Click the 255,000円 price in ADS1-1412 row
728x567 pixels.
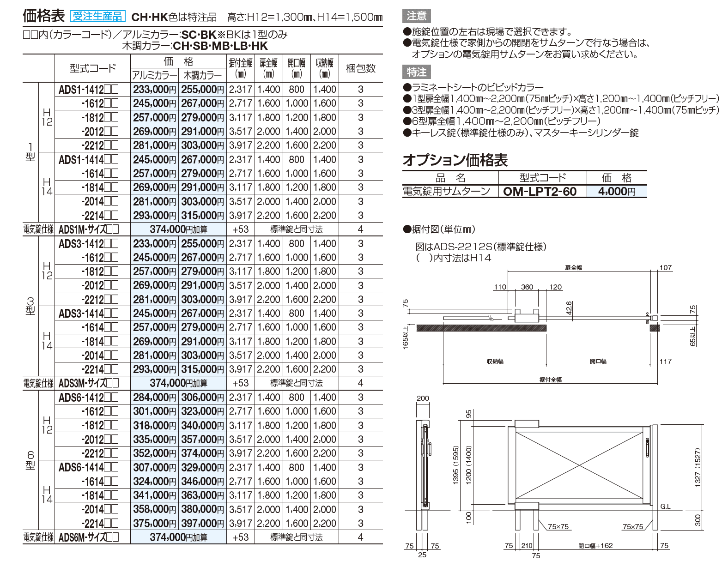[203, 90]
